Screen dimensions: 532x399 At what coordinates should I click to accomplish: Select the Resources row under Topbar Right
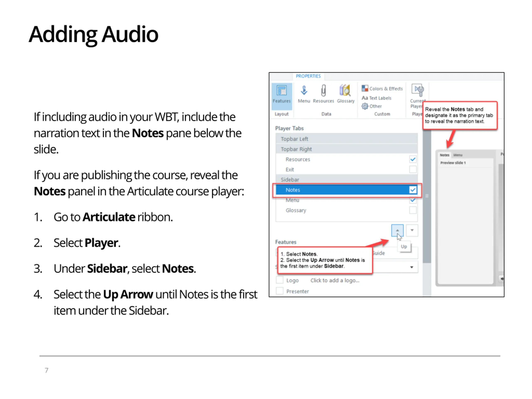[347, 159]
